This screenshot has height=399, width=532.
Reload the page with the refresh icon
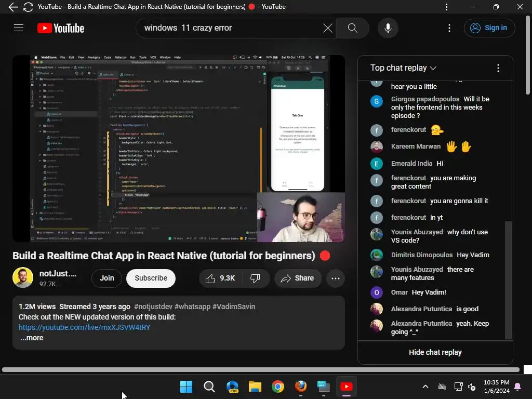click(28, 7)
